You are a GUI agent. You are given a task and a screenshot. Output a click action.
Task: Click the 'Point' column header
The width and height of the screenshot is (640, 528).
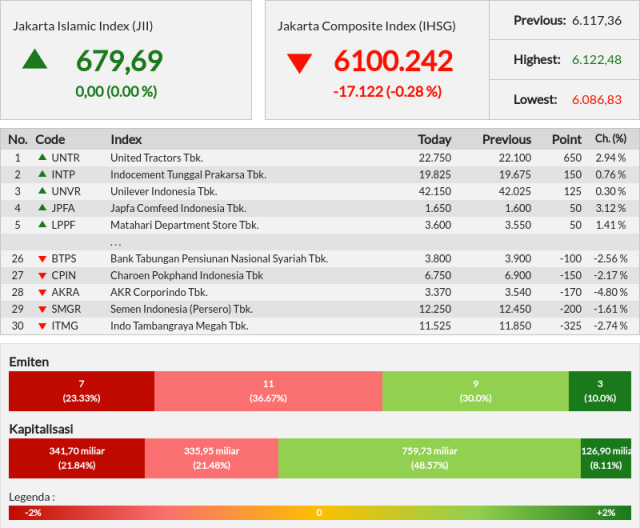(x=567, y=140)
